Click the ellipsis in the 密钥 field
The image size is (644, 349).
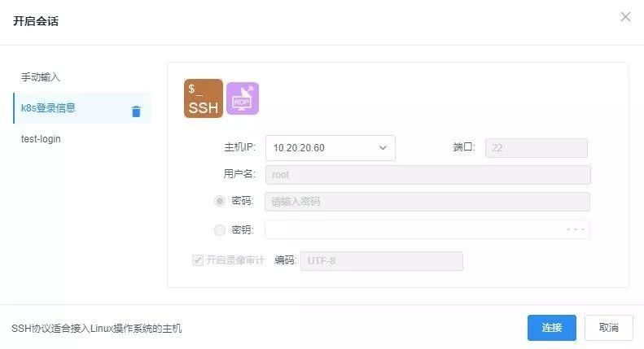(x=576, y=230)
